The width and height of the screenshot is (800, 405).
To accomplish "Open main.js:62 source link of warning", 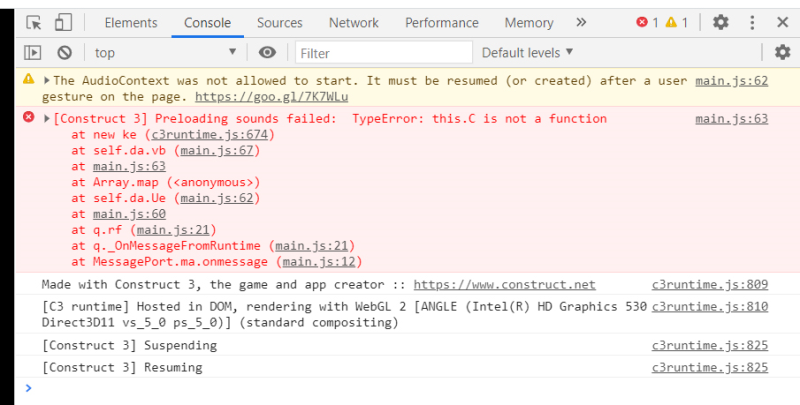I will [732, 81].
